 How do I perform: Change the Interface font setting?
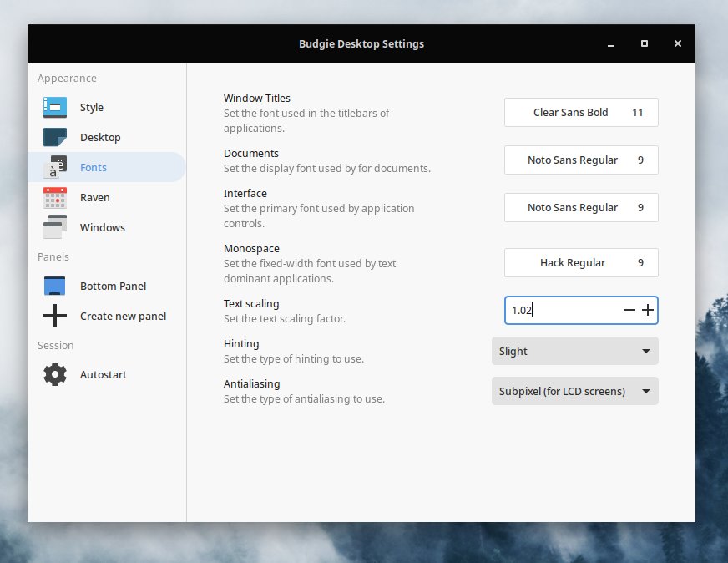(x=581, y=207)
